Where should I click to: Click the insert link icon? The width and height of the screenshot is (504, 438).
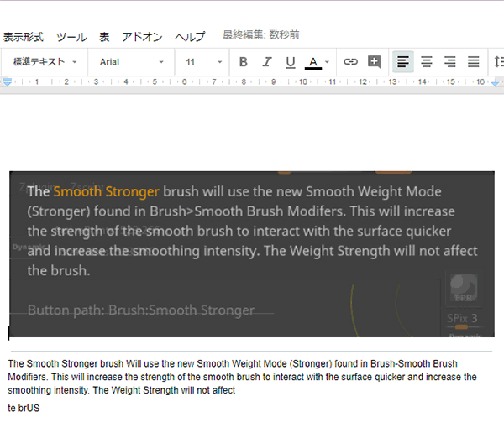351,62
